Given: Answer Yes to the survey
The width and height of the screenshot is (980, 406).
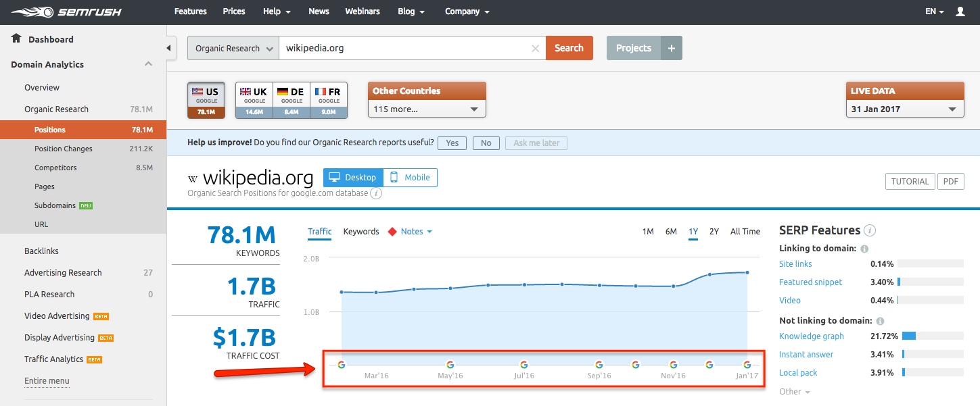Looking at the screenshot, I should point(452,143).
